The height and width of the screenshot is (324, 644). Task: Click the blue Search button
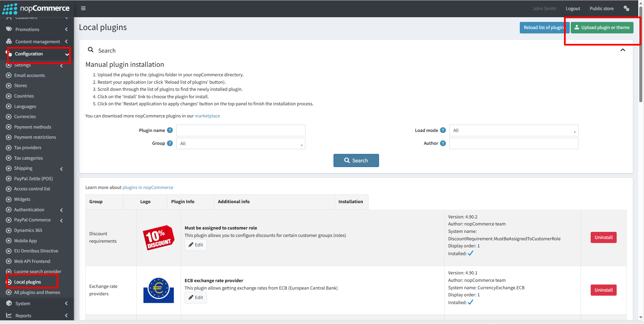(x=356, y=161)
